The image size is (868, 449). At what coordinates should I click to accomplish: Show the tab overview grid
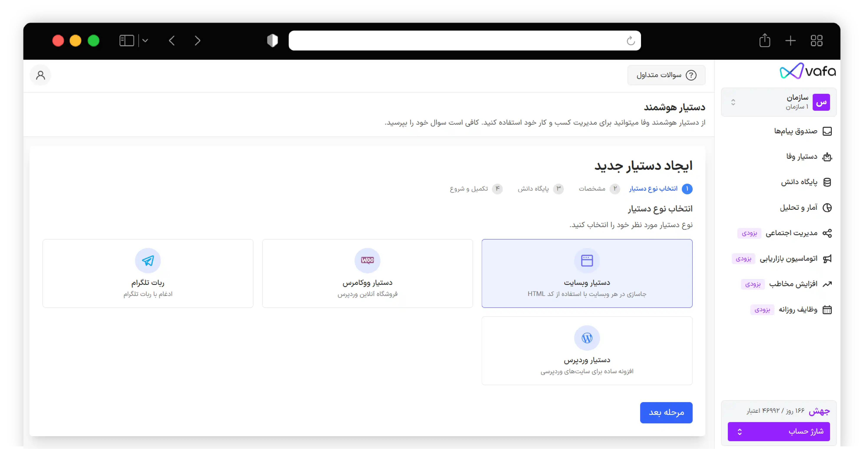pyautogui.click(x=816, y=41)
